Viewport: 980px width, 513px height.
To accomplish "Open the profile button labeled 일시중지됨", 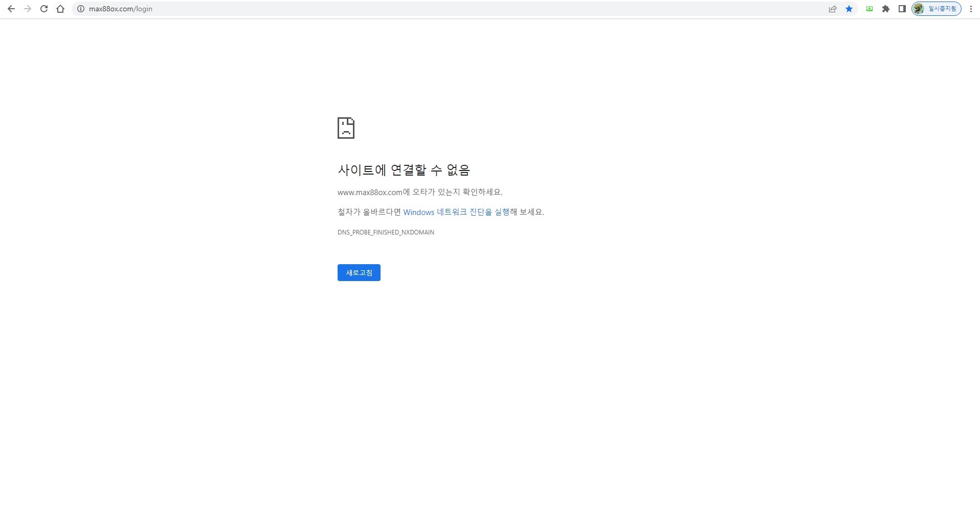I will click(937, 9).
